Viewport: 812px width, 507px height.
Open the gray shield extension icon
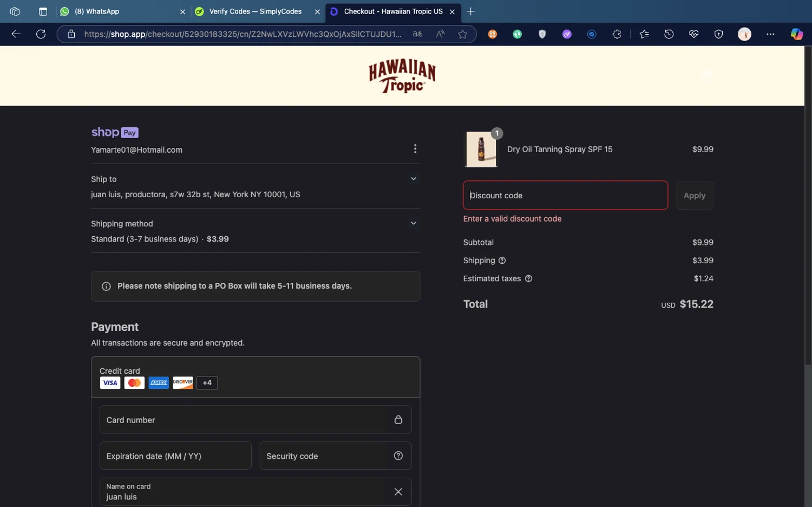coord(542,34)
